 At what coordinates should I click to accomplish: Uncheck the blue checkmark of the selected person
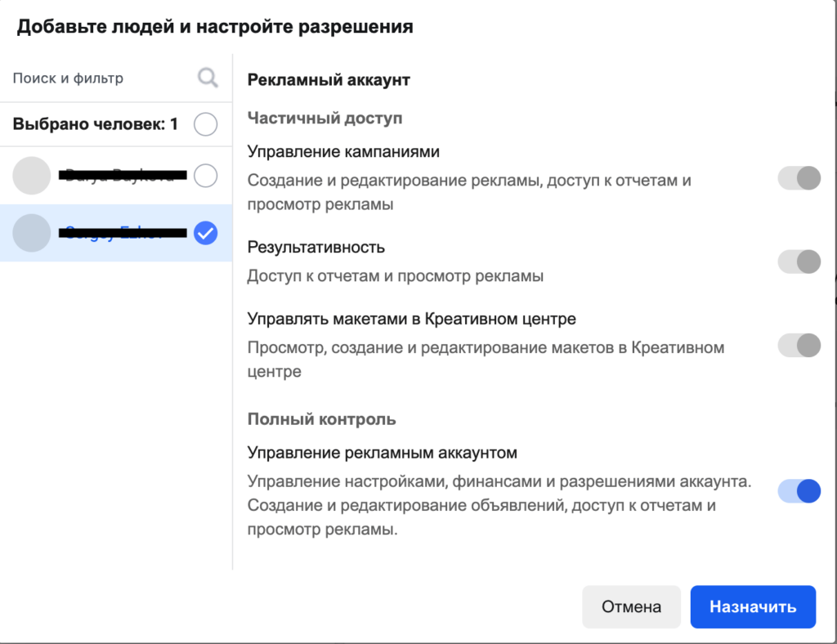tap(206, 234)
